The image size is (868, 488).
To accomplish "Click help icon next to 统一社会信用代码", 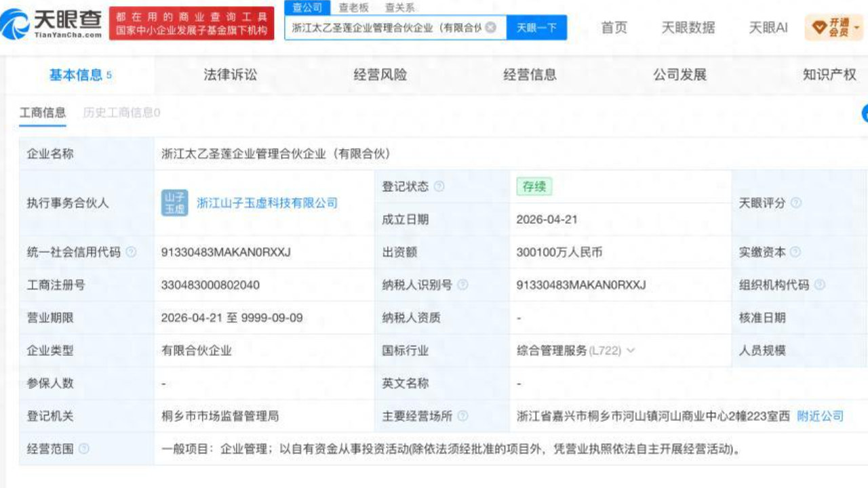I will click(x=131, y=252).
